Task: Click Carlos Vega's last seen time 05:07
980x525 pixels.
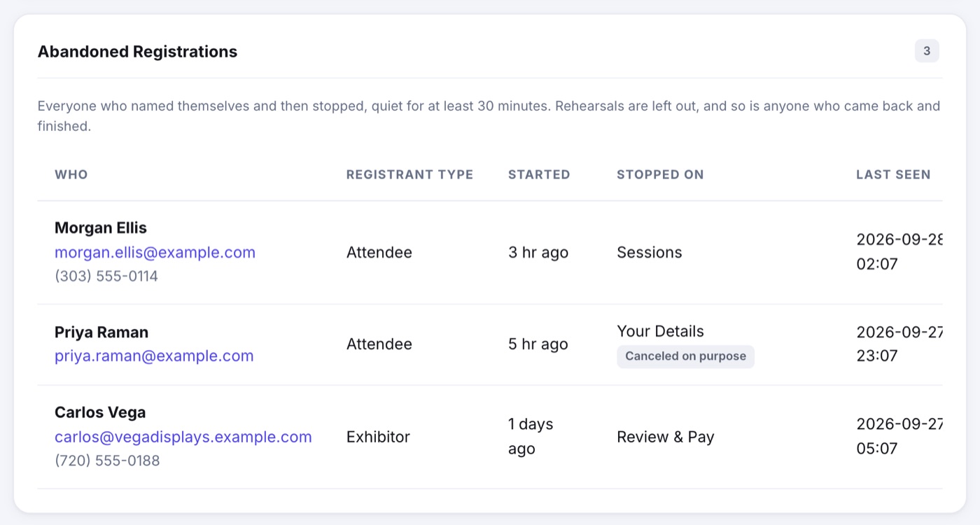Action: pyautogui.click(x=877, y=448)
